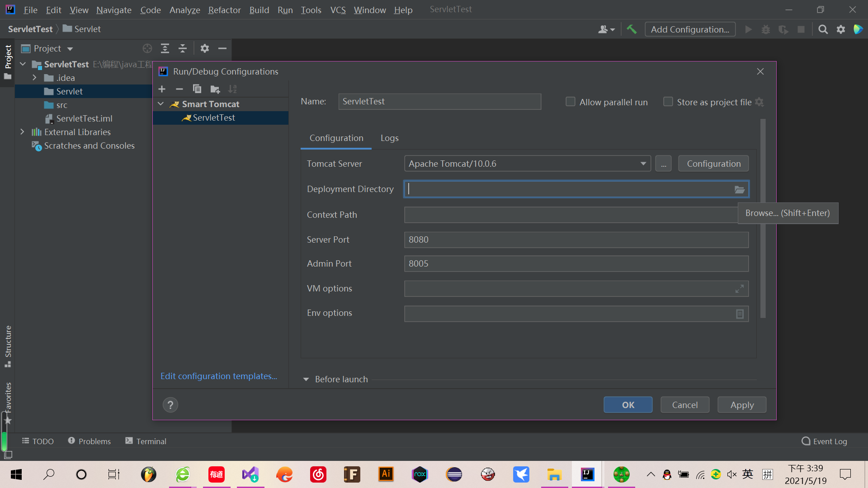Image resolution: width=868 pixels, height=488 pixels.
Task: Start debugging with the bug icon
Action: click(766, 29)
